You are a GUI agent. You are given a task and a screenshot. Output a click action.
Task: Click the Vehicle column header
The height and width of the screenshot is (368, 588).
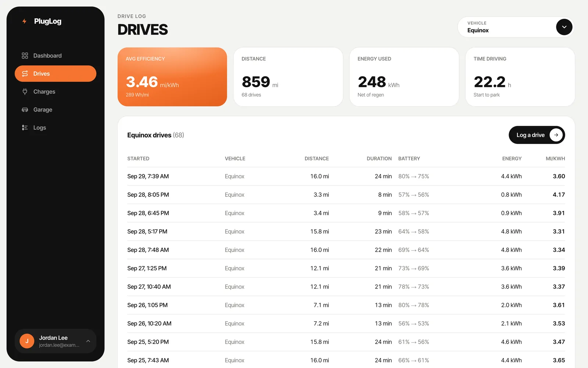pos(235,159)
